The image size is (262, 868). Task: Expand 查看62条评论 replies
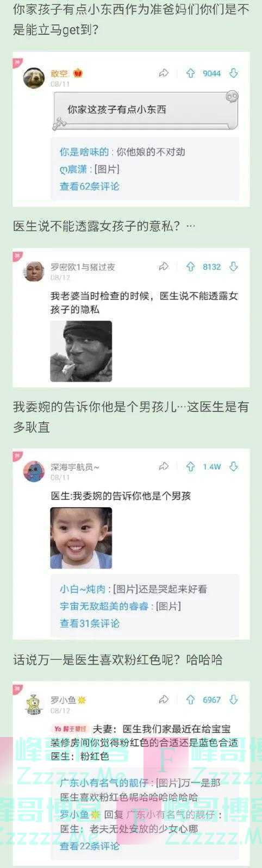89,186
